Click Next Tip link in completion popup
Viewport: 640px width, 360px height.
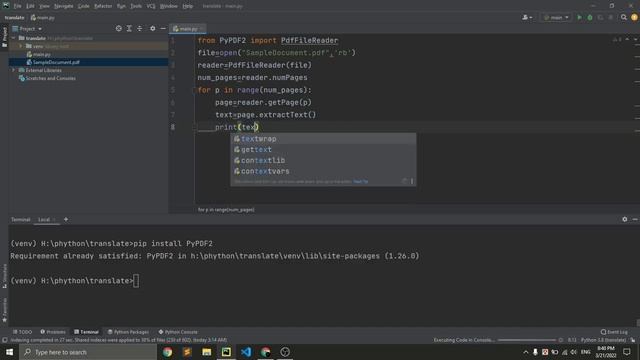coord(361,182)
